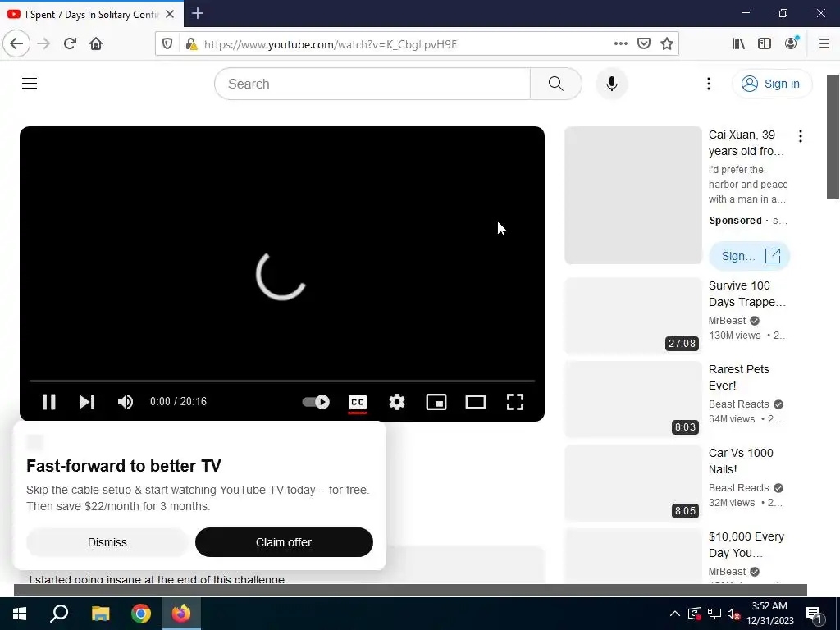The width and height of the screenshot is (840, 630).
Task: Open page actions three-dot menu
Action: (x=620, y=44)
